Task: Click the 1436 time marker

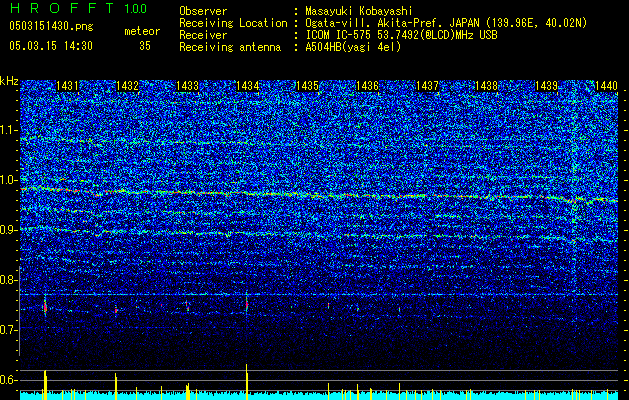Action: pyautogui.click(x=367, y=86)
